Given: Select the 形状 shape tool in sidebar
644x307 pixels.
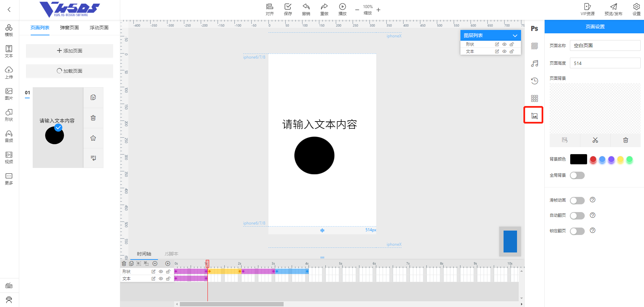Looking at the screenshot, I should pyautogui.click(x=9, y=115).
